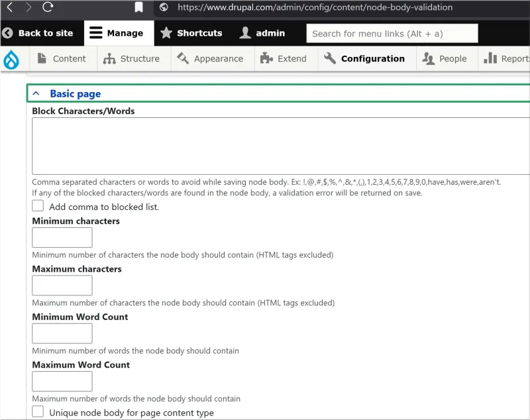Focus the Minimum Word Count input
The height and width of the screenshot is (420, 530).
tap(62, 333)
